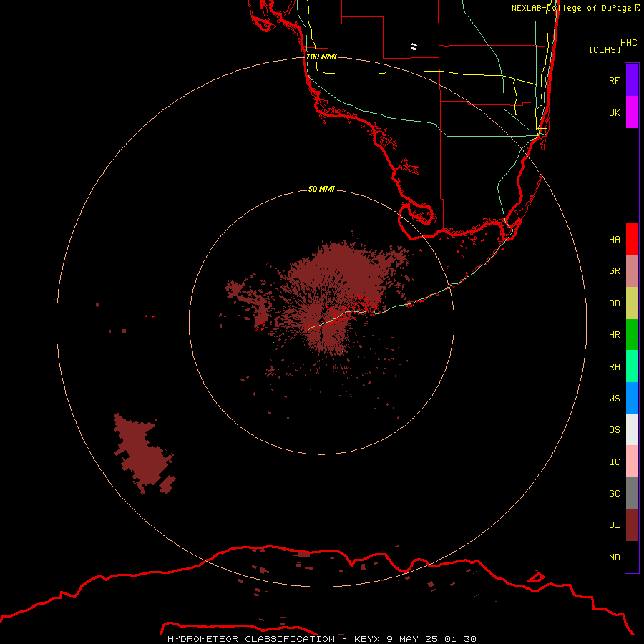Click the 100 NMI range ring label
Viewport: 644px width, 644px height.
tap(321, 57)
